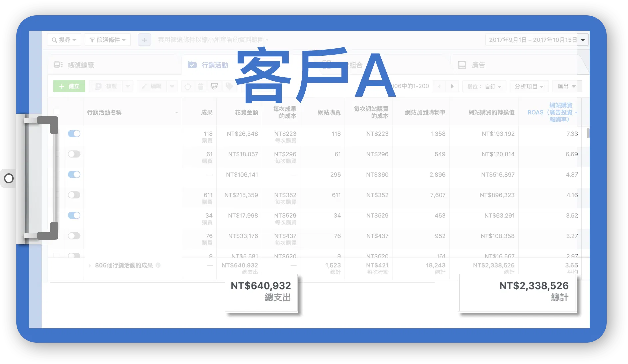Open the date range picker dropdown

click(537, 40)
